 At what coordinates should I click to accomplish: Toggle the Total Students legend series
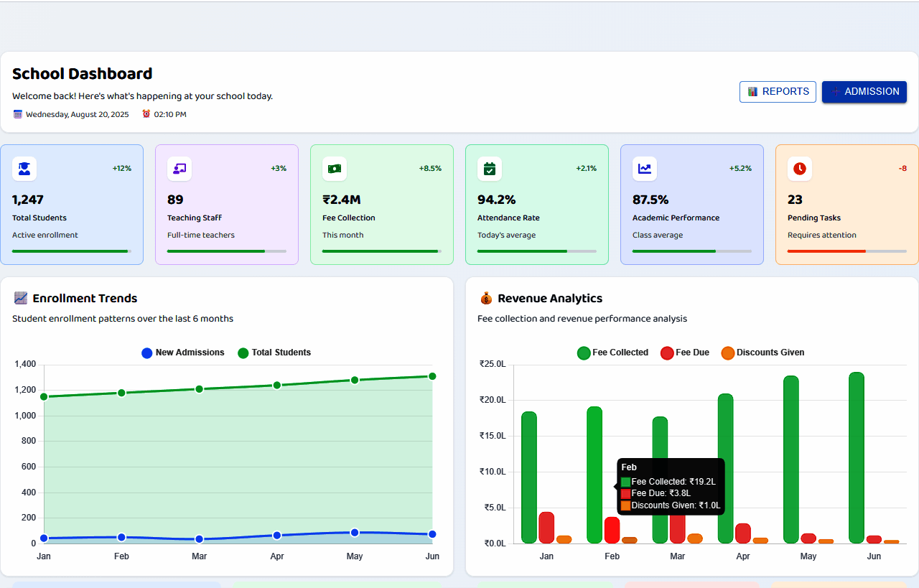[274, 353]
